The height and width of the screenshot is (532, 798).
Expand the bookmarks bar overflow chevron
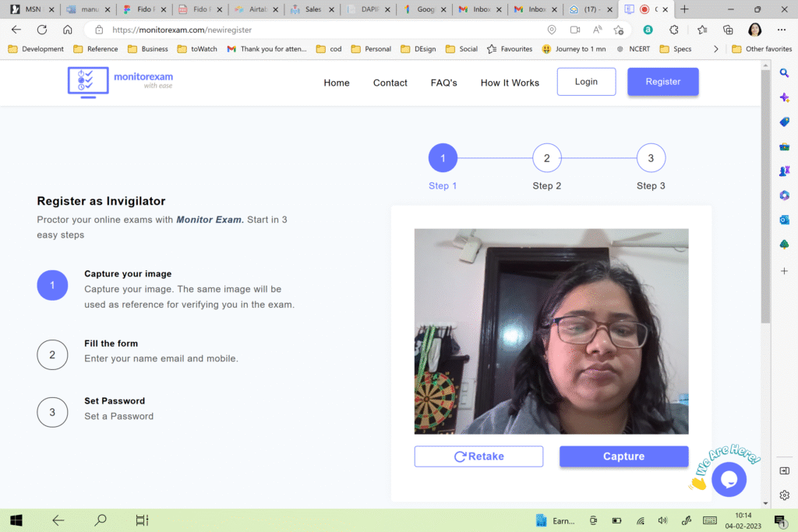pos(716,48)
